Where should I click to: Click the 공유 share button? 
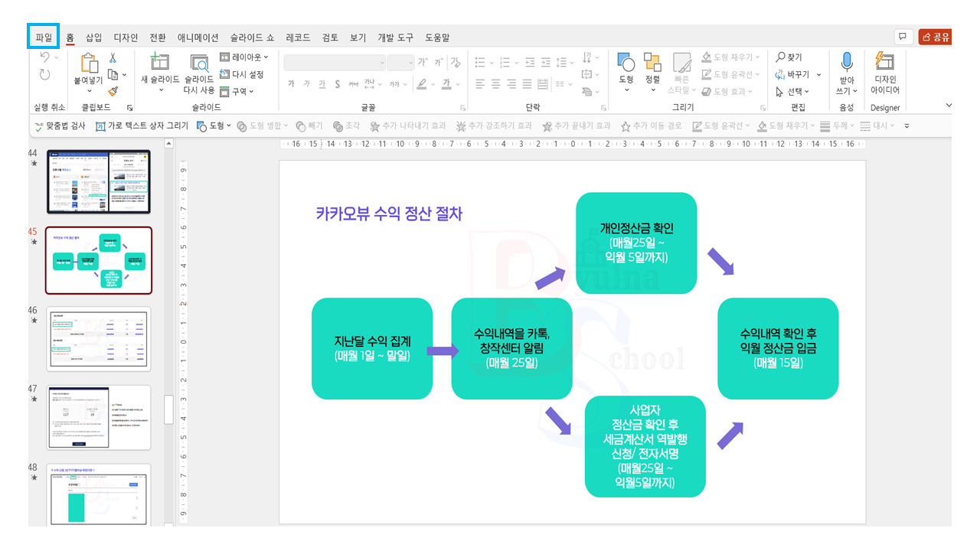(x=936, y=36)
